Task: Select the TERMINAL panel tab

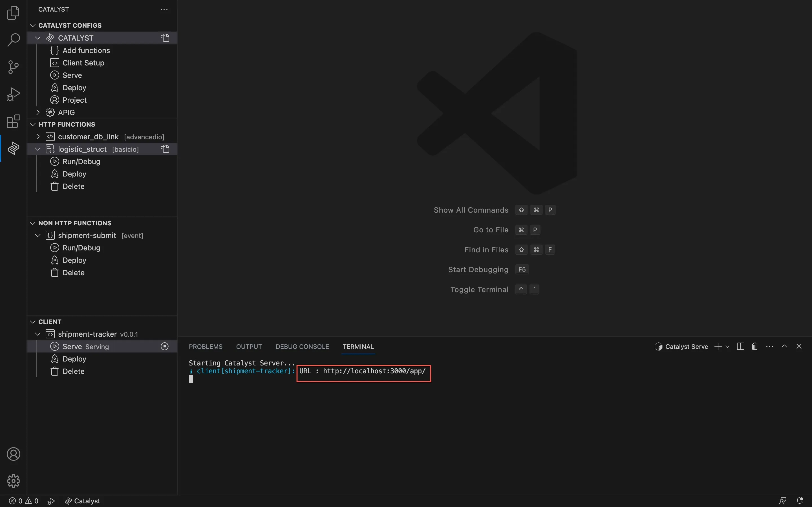Action: (x=358, y=346)
